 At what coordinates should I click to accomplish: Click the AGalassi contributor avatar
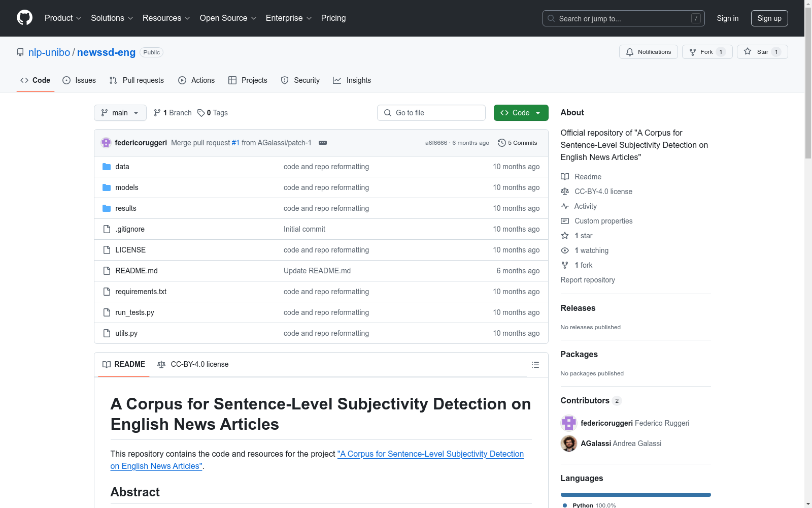(569, 443)
